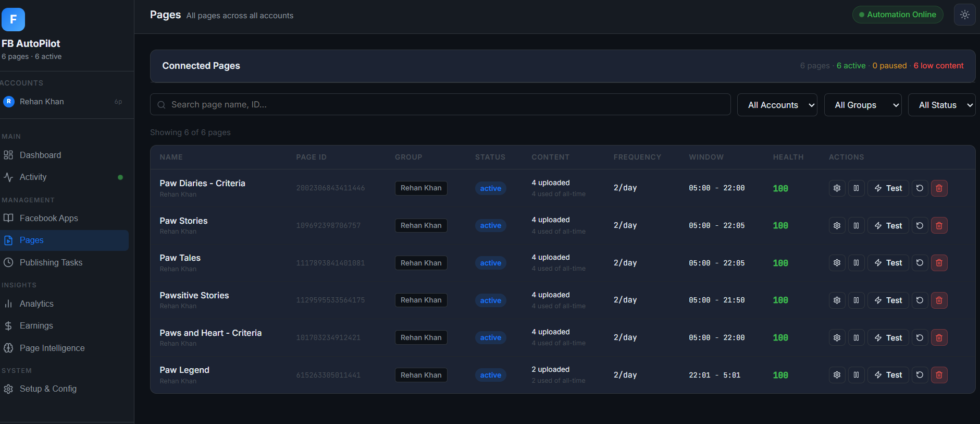Pause the Pawsitive Stories page
The width and height of the screenshot is (980, 424).
pyautogui.click(x=856, y=300)
